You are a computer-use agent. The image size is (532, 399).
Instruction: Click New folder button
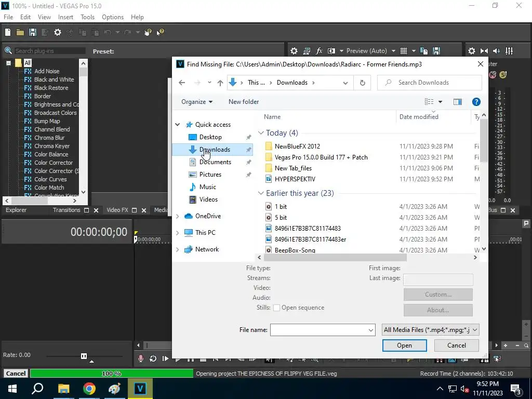pyautogui.click(x=244, y=102)
